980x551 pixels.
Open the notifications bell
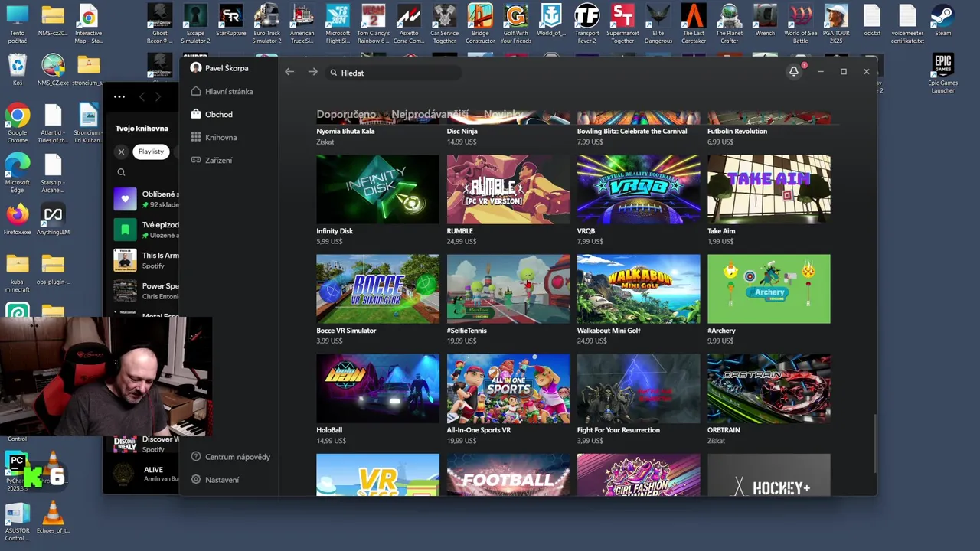794,71
